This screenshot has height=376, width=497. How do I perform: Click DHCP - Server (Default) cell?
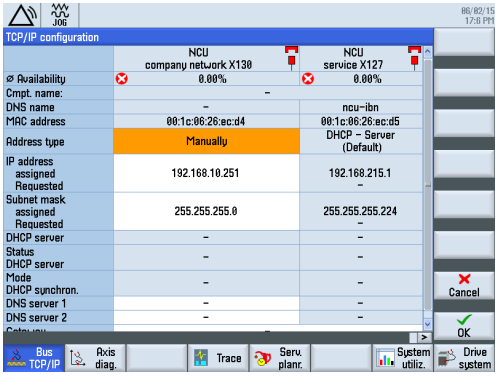361,141
